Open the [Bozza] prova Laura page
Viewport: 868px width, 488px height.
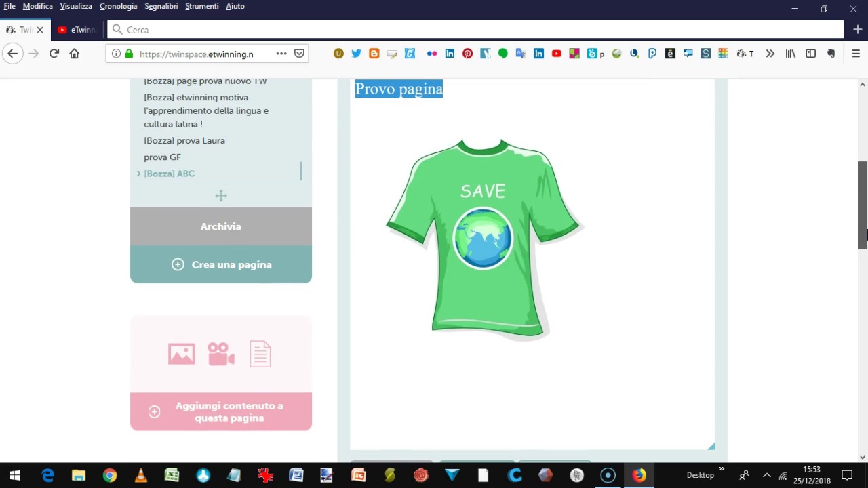click(184, 140)
